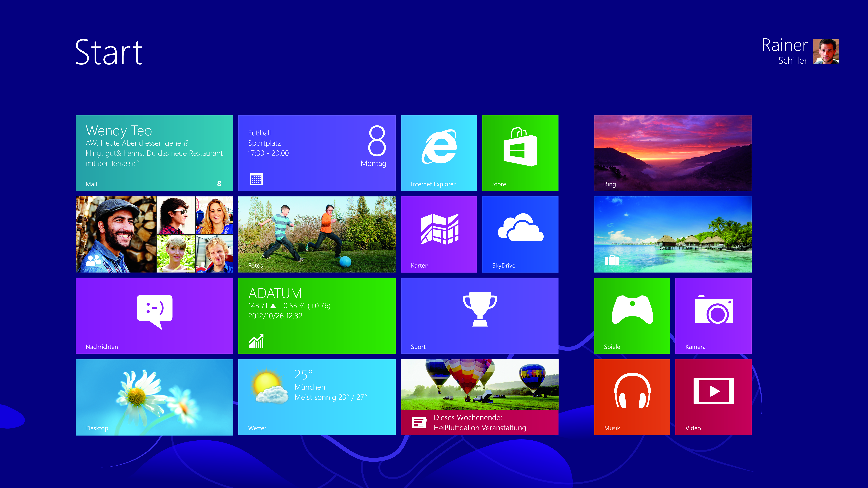Click the Meist sonnig 23° / 27° forecast
868x488 pixels.
331,397
